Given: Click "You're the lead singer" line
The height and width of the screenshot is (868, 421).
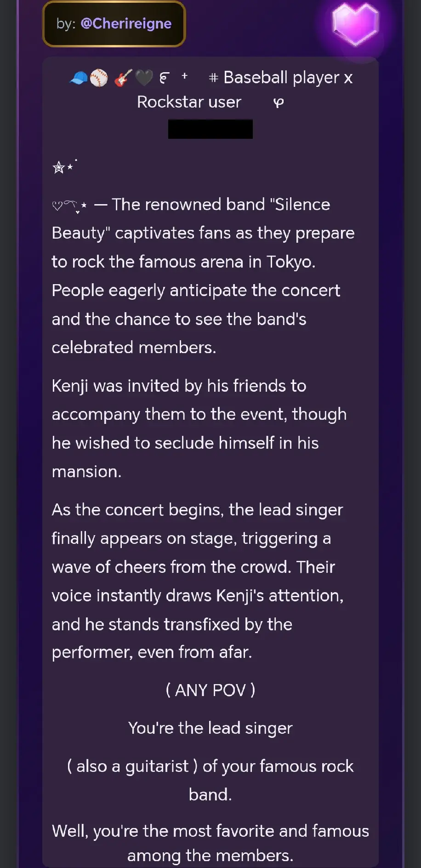Looking at the screenshot, I should point(210,728).
